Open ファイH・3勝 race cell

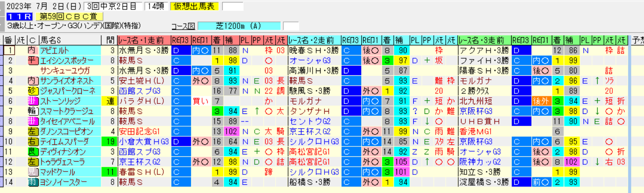[x=484, y=60]
